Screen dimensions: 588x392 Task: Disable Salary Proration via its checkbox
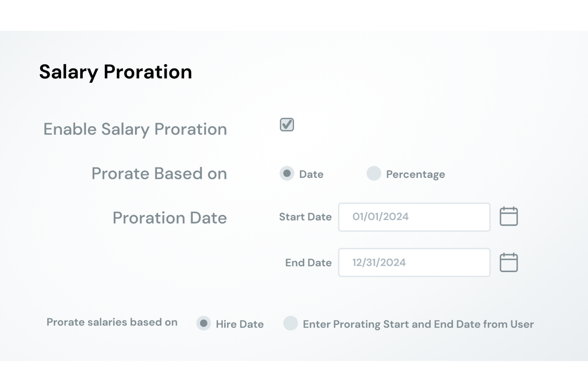pos(286,125)
